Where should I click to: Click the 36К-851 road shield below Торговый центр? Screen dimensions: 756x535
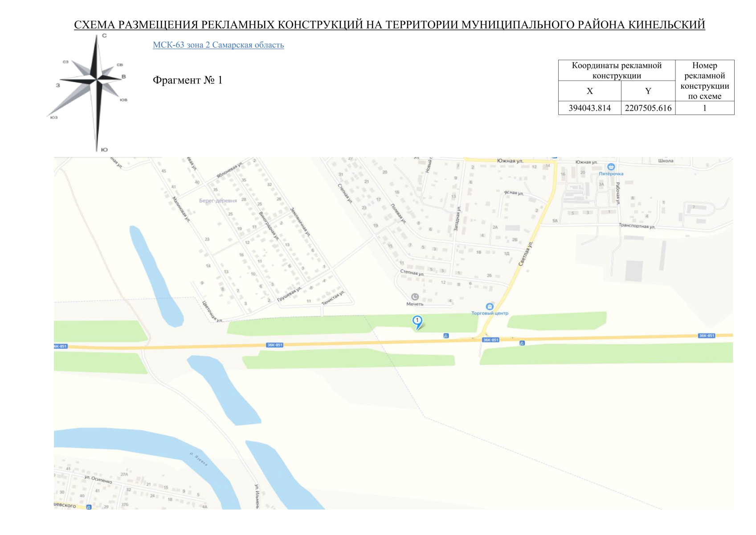(490, 340)
